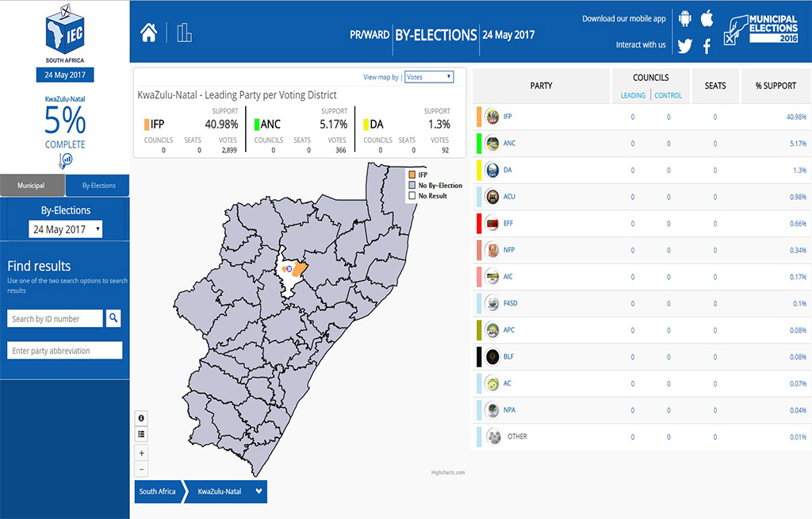The width and height of the screenshot is (812, 519).
Task: Click the Apple app download icon
Action: point(707,18)
